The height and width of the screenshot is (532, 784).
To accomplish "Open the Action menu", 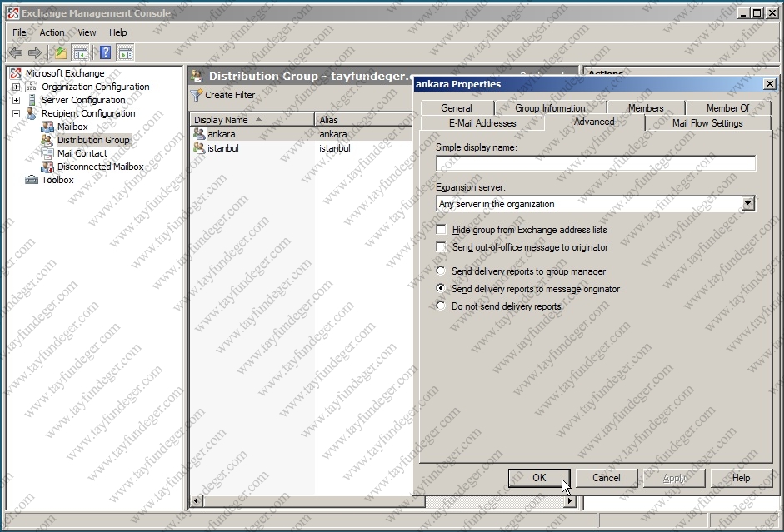I will [52, 32].
